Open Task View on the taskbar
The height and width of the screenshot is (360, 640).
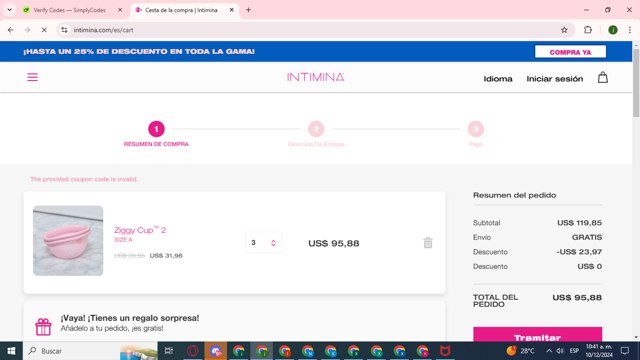169,351
